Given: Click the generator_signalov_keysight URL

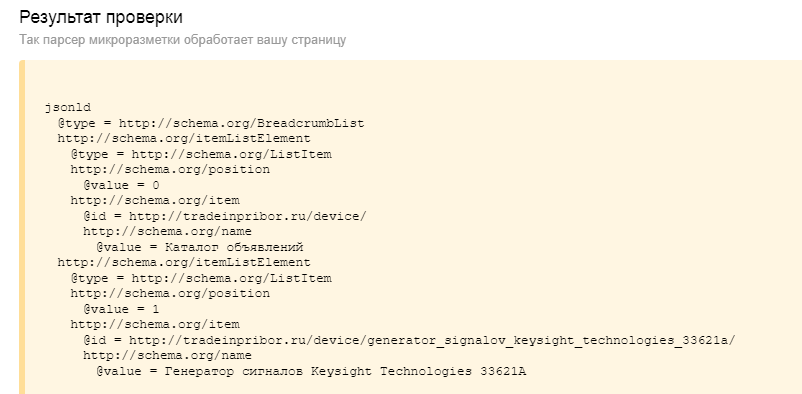Looking at the screenshot, I should [432, 340].
